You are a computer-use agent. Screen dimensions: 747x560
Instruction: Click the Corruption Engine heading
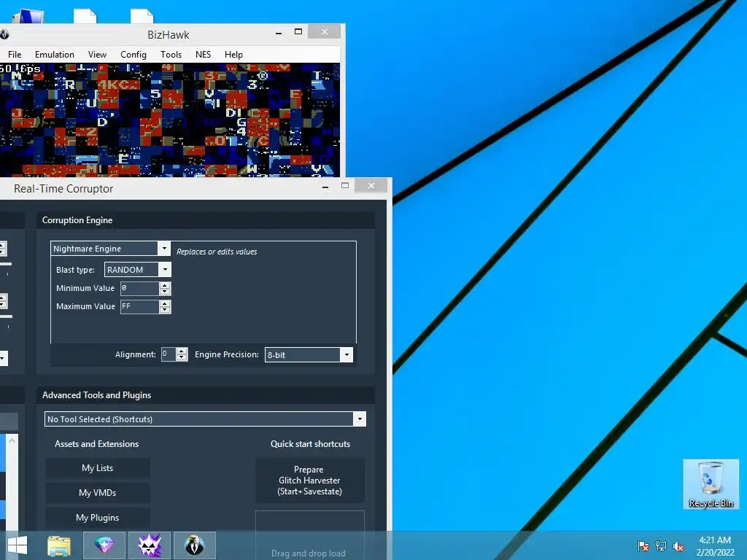coord(77,220)
